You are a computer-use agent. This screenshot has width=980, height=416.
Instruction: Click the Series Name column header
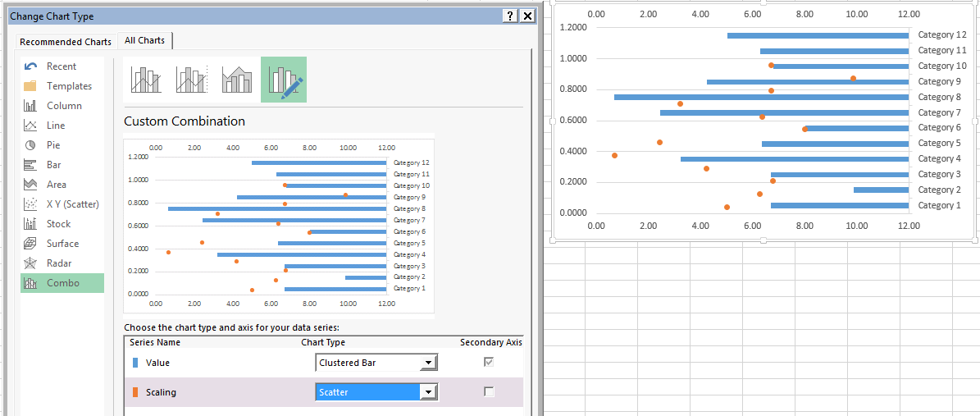pyautogui.click(x=155, y=343)
